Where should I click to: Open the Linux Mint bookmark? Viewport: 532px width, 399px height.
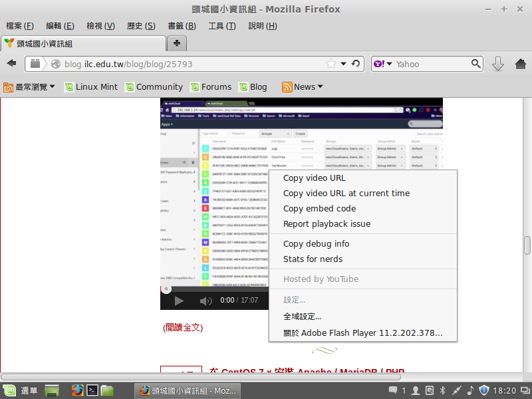click(x=90, y=86)
